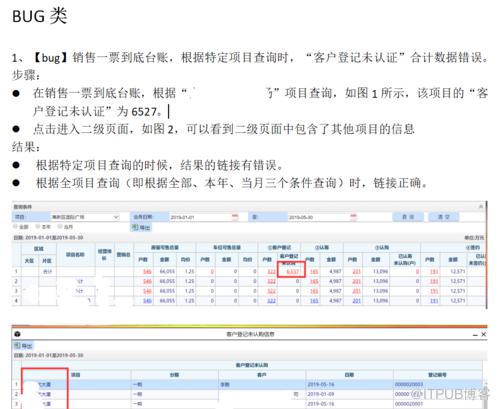Open the blue 346 link in row 4
This screenshot has width=500, height=409.
147,301
